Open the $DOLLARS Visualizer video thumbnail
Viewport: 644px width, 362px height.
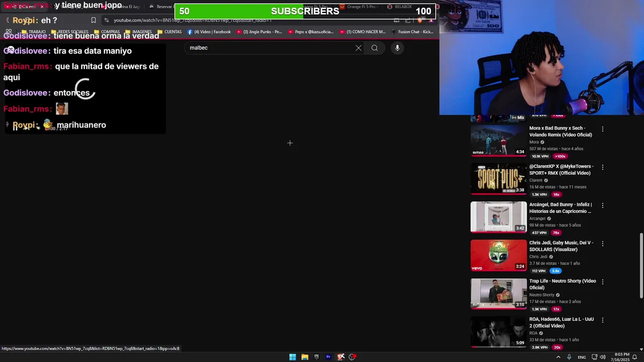point(499,255)
